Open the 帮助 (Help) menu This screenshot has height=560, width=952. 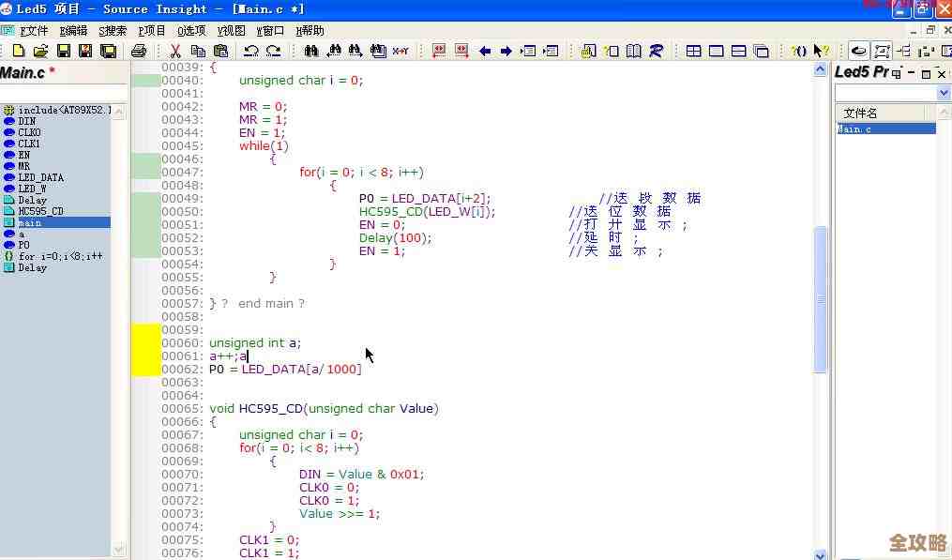[310, 30]
